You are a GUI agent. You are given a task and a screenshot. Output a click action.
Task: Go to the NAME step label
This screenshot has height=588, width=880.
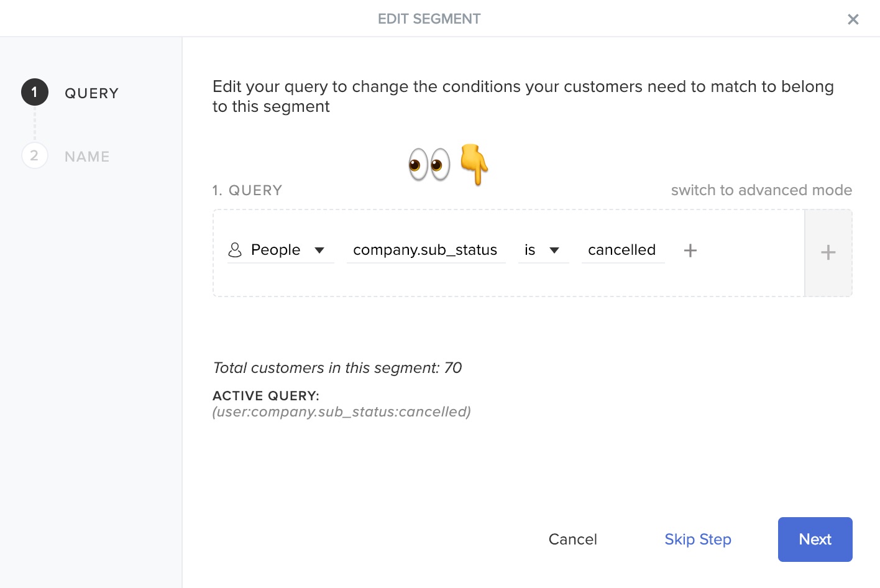coord(87,157)
